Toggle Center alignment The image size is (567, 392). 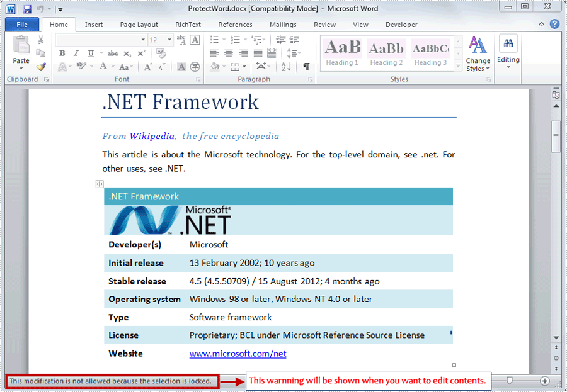(x=229, y=53)
